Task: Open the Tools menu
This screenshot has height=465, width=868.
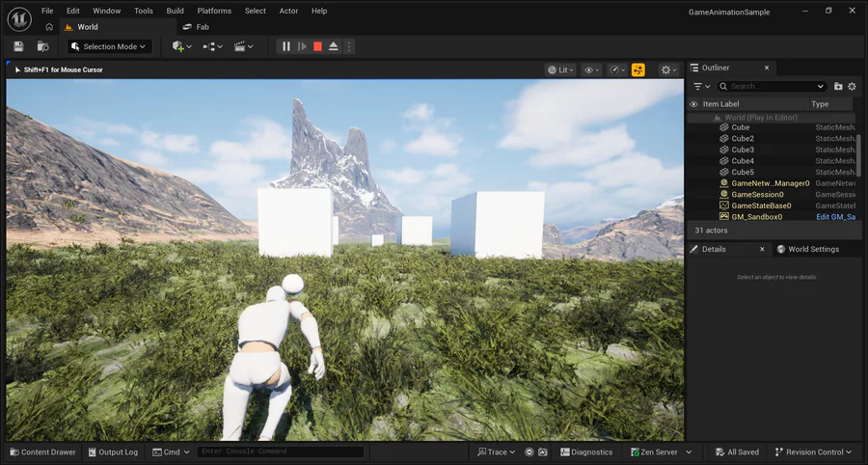Action: coord(144,11)
